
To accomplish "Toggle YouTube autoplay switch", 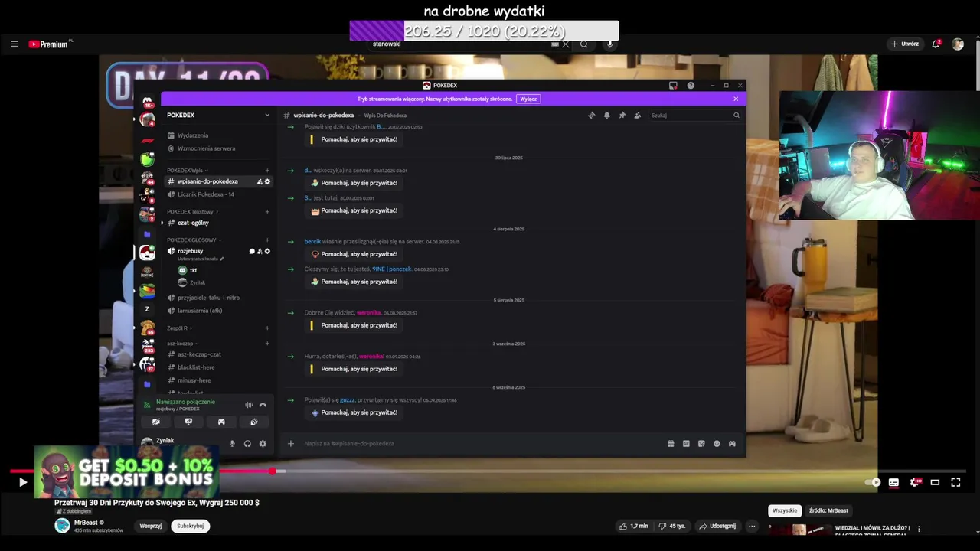I will [873, 482].
